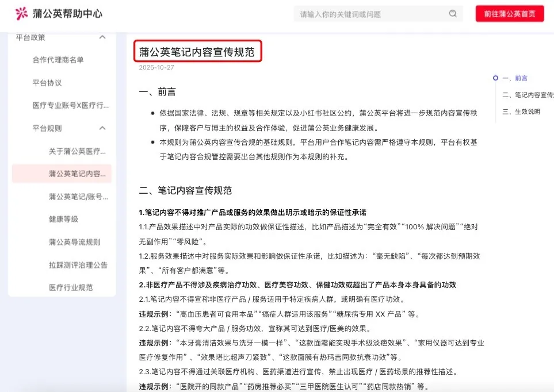Click the bullet beginning 依据国家法律、法规
The image size is (554, 392).
tap(318, 121)
